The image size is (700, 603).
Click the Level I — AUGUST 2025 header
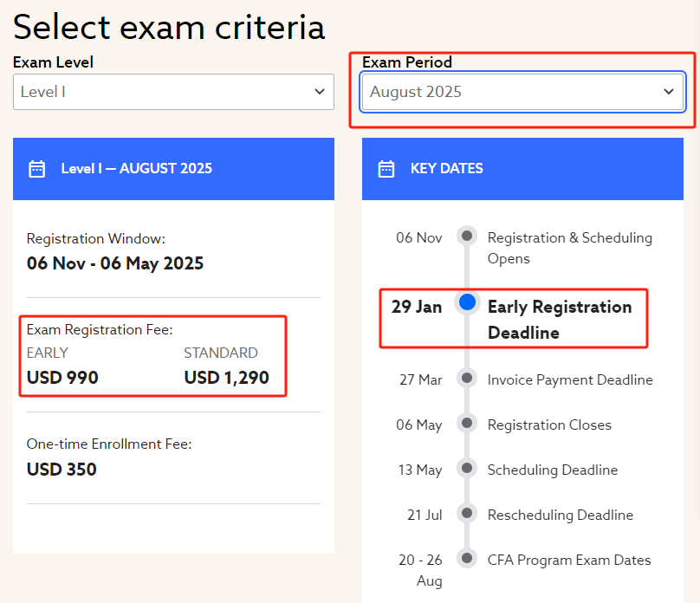point(173,169)
